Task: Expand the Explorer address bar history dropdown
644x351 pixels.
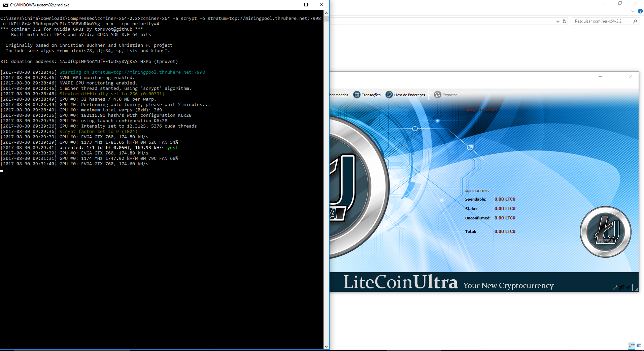Action: point(558,21)
